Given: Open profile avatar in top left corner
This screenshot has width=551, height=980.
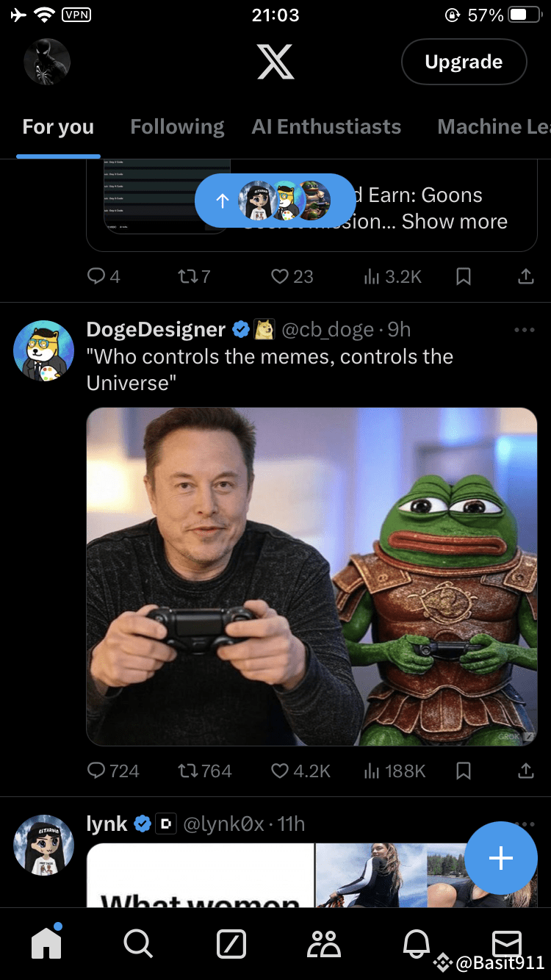Looking at the screenshot, I should [47, 62].
